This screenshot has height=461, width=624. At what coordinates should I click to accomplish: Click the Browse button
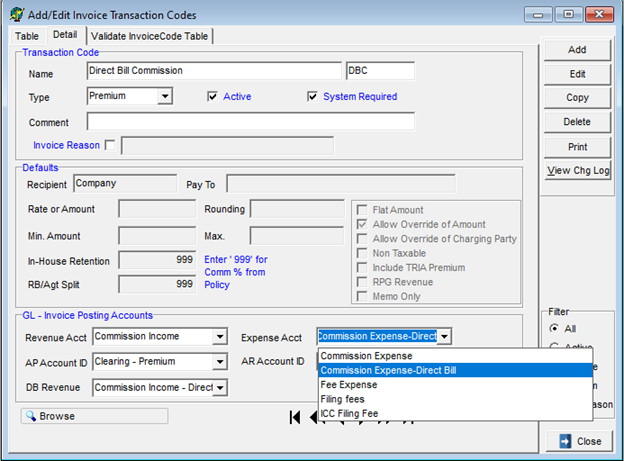(94, 416)
